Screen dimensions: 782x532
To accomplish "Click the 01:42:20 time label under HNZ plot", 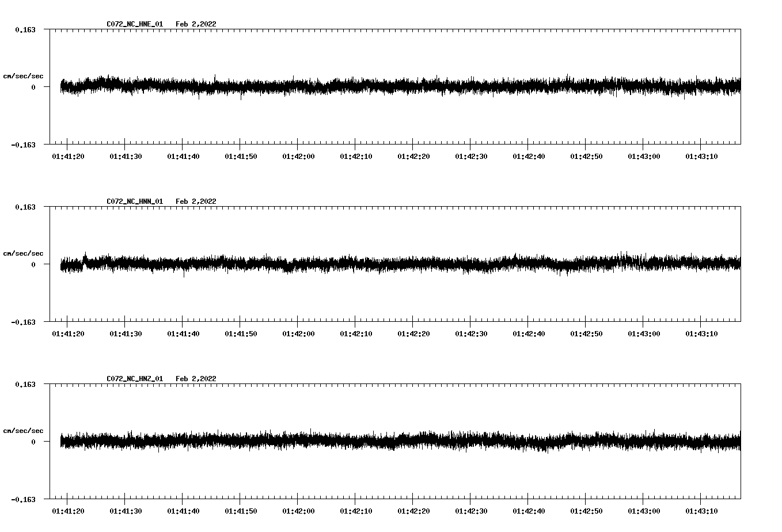I will (x=413, y=511).
